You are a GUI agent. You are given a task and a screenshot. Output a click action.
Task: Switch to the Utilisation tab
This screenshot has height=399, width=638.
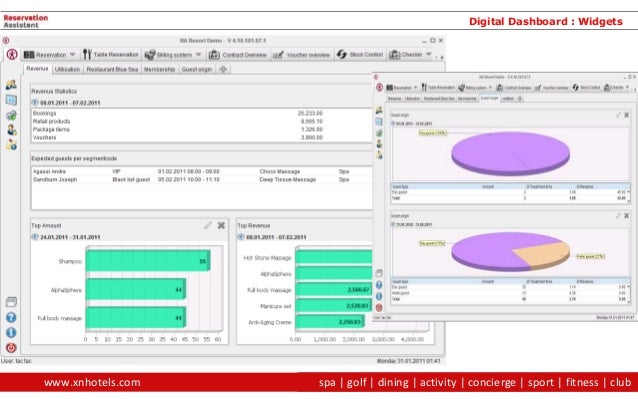[67, 70]
